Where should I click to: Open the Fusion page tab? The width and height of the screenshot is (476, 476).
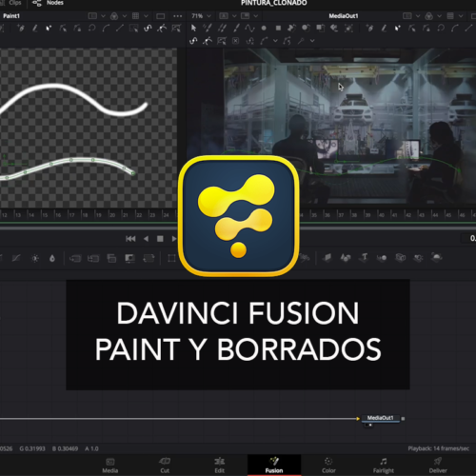(274, 466)
